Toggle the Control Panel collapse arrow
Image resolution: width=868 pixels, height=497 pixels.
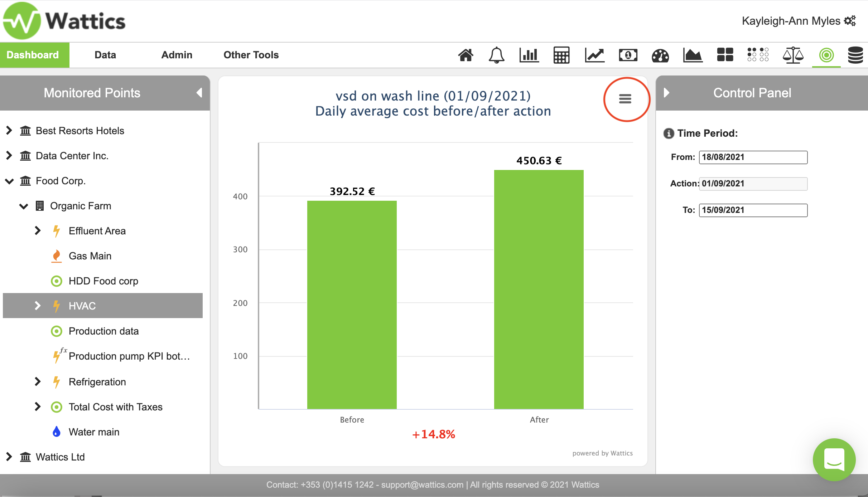click(x=666, y=93)
